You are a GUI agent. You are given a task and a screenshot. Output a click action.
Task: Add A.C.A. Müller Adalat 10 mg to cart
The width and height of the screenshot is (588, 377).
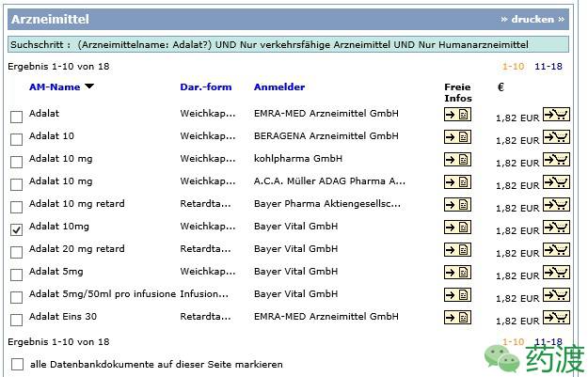coord(557,182)
